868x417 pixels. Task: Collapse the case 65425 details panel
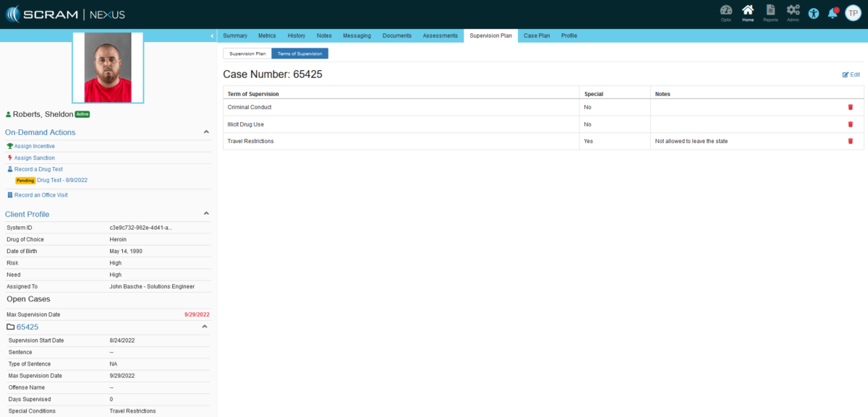(205, 327)
